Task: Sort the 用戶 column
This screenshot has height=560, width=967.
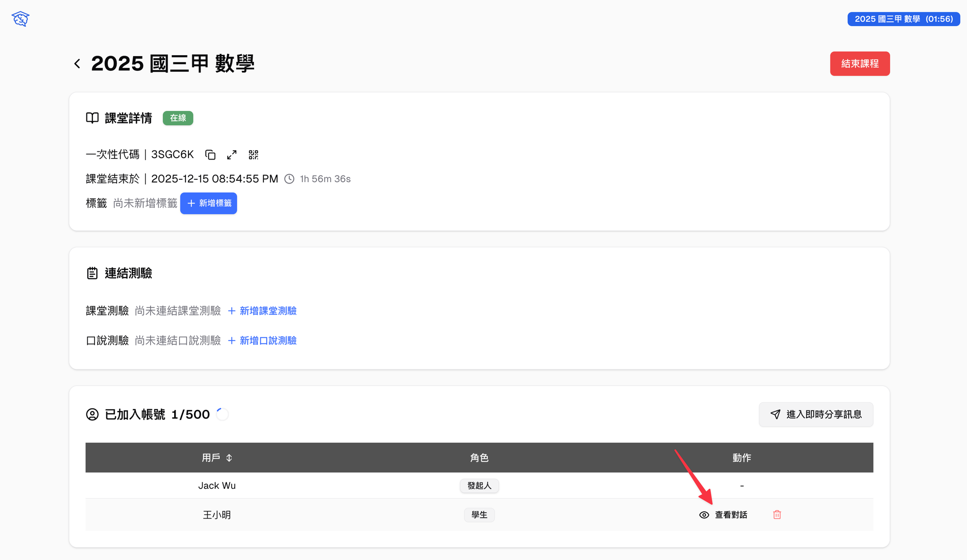Action: (x=229, y=458)
